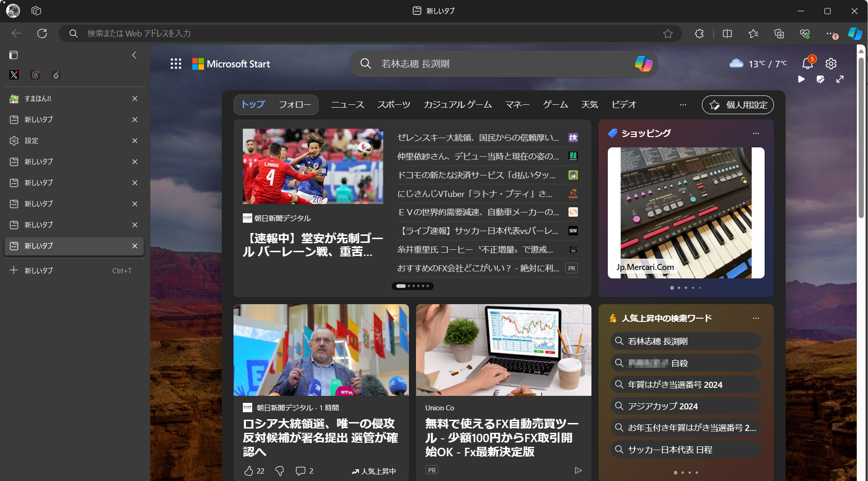Open comments on ロシア大統領選 article
Viewport: 868px width, 481px height.
[x=305, y=471]
